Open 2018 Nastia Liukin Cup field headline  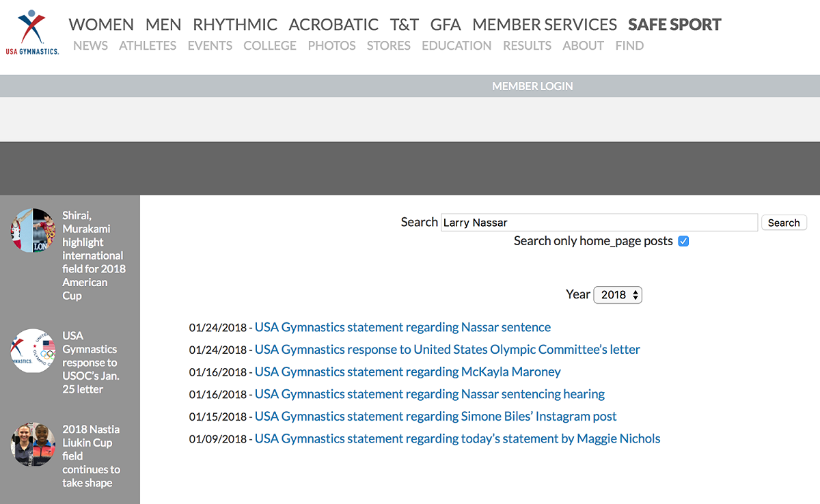click(92, 456)
